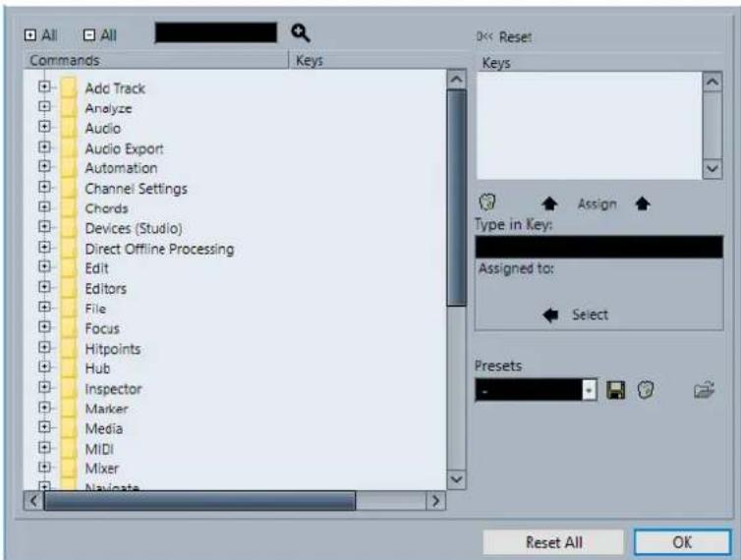Expand the Devices (Studio) category
This screenshot has height=560, width=741.
(x=44, y=227)
